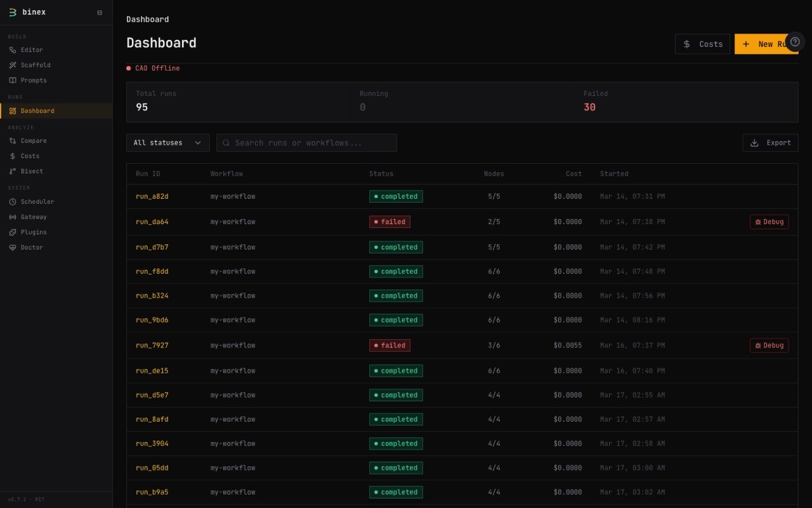Open Editor via its sidebar icon
The width and height of the screenshot is (812, 508).
[x=13, y=50]
